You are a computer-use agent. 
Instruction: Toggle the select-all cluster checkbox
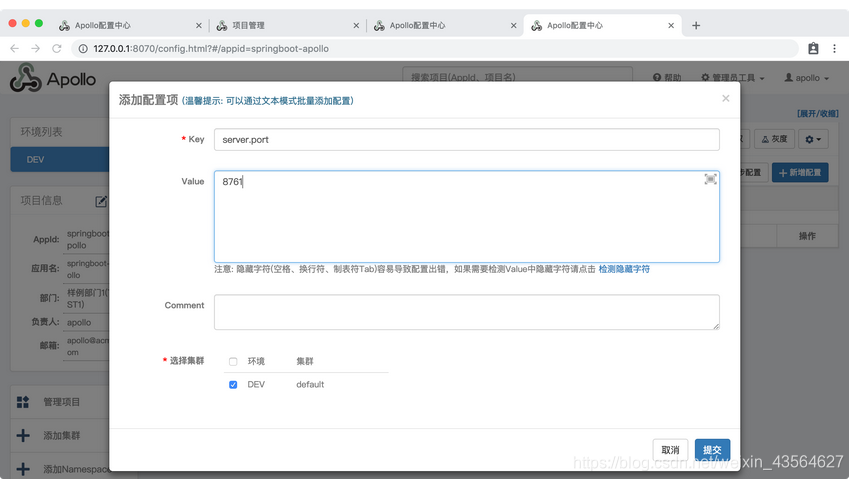coord(233,361)
